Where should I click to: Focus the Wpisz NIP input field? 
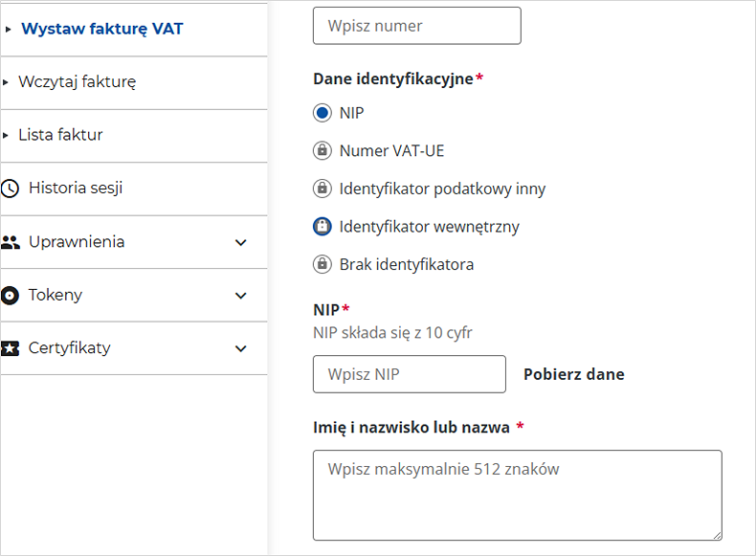[409, 374]
